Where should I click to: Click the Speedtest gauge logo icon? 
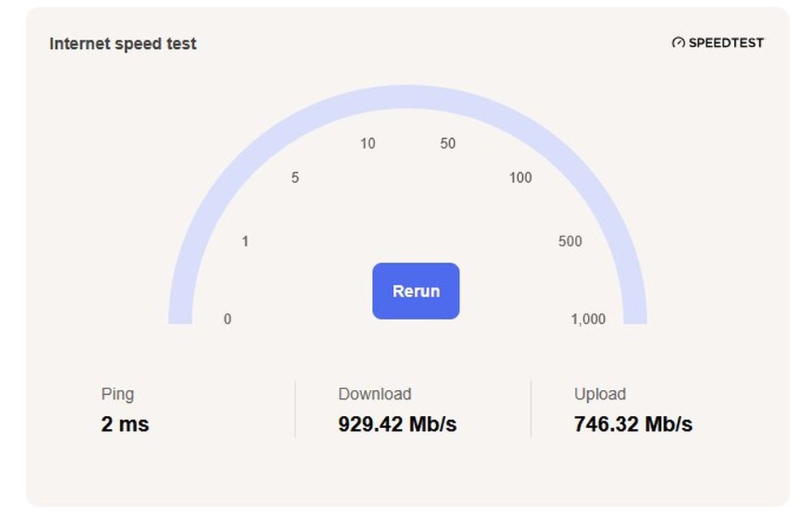click(678, 43)
